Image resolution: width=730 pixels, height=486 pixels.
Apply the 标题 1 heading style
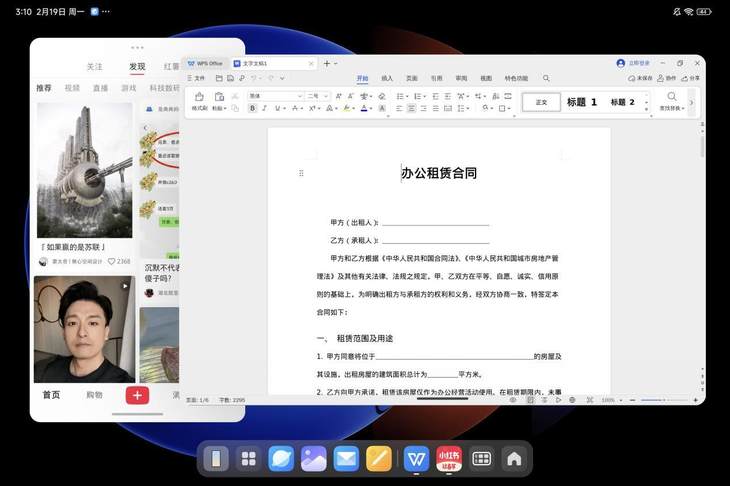click(x=581, y=102)
